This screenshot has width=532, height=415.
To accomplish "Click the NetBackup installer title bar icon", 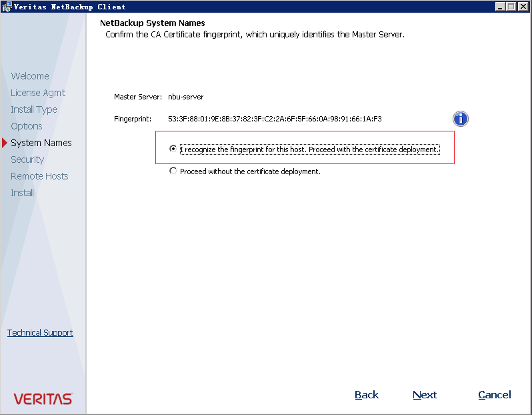I will point(7,7).
